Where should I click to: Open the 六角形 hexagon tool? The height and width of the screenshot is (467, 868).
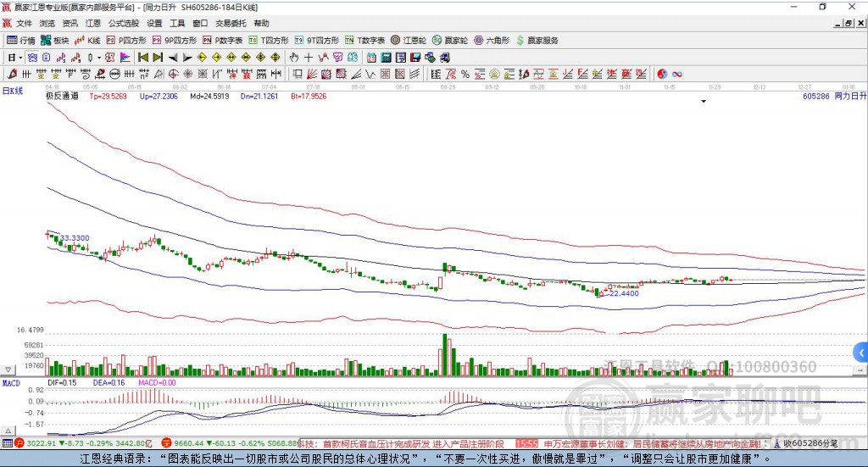click(x=492, y=40)
